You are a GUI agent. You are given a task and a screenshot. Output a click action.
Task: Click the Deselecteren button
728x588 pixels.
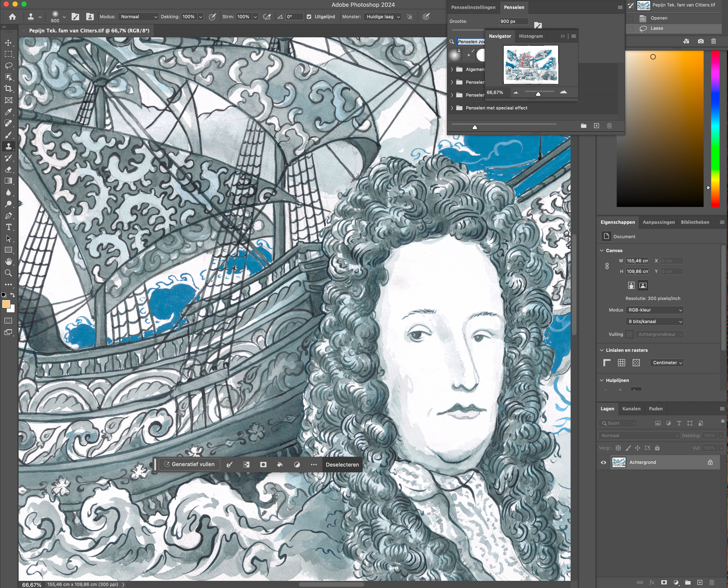(x=342, y=464)
